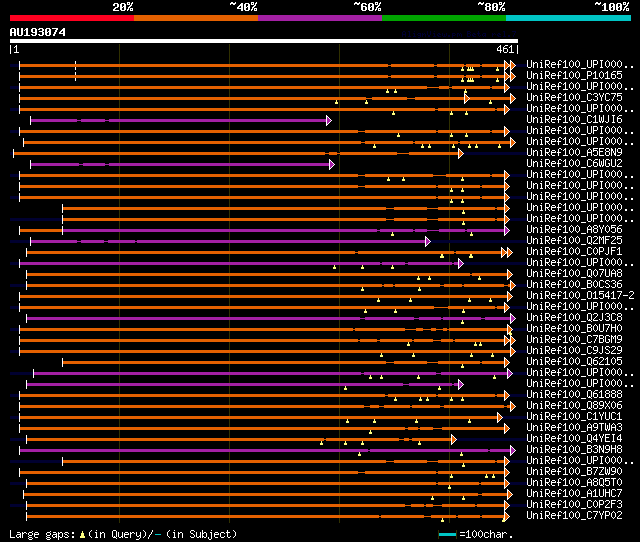This screenshot has width=640, height=542.
Task: Click the arrowhead ending the Q4YEI4 alignment
Action: coord(454,440)
